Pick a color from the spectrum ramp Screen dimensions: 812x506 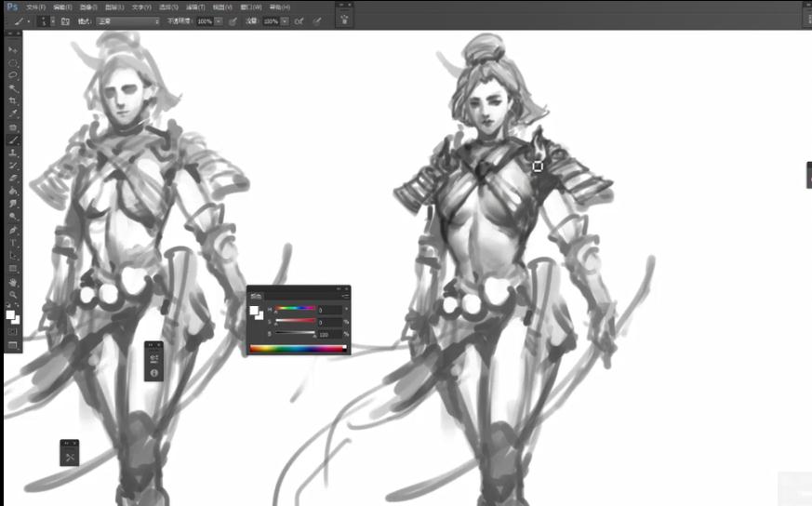pos(298,349)
